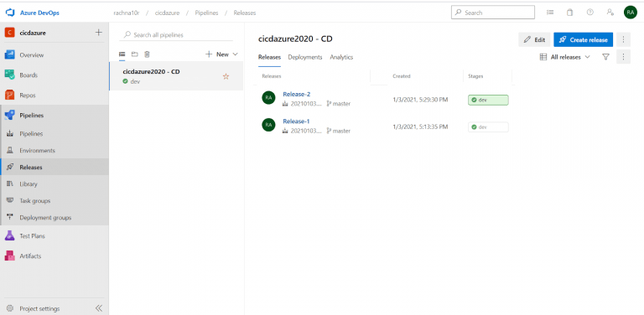This screenshot has width=644, height=315.
Task: Click Pipelines in the breadcrumb
Action: (206, 13)
